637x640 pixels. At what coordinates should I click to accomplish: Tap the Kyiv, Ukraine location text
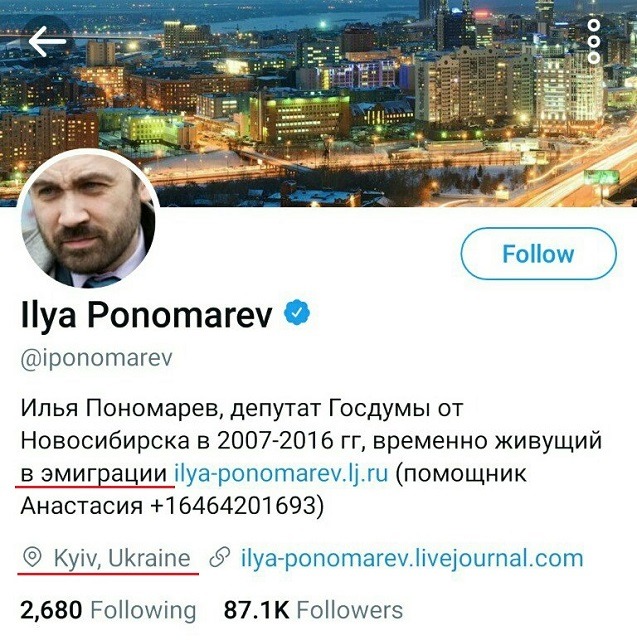point(122,558)
